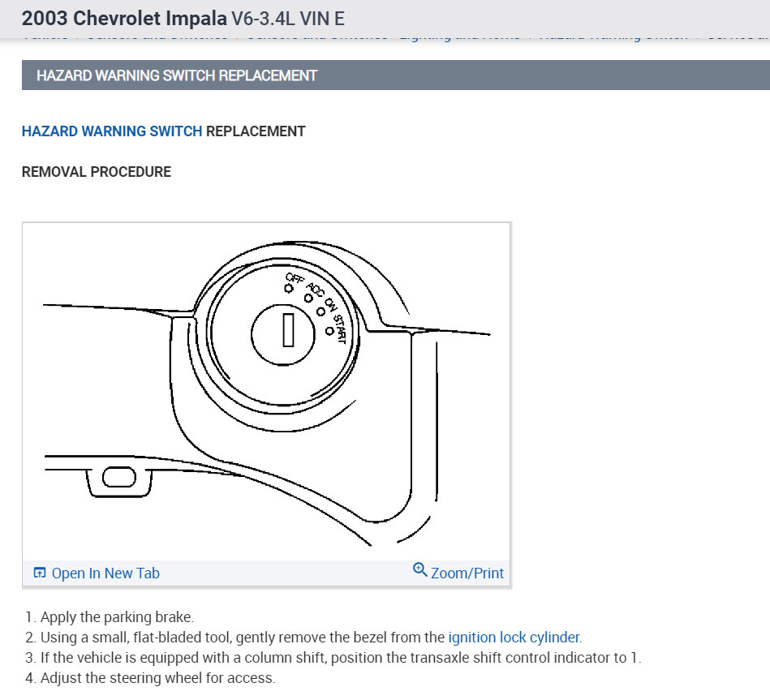Open the ignition lock cylinder link
The height and width of the screenshot is (700, 770).
[514, 638]
